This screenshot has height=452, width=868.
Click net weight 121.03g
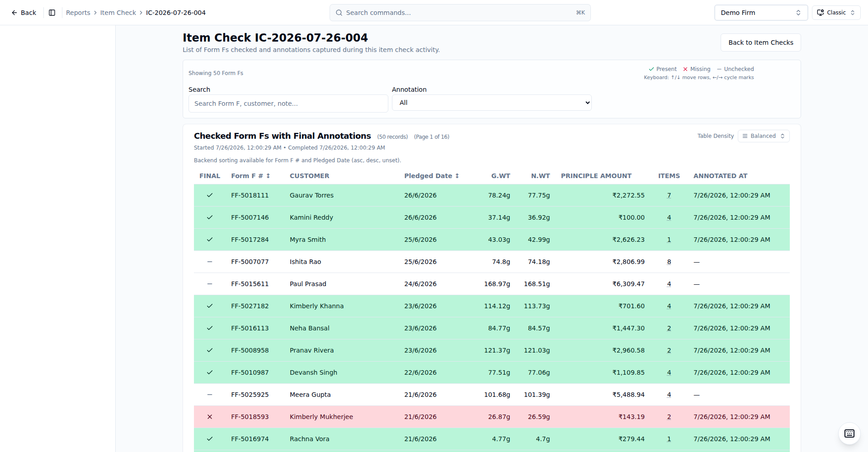(537, 350)
